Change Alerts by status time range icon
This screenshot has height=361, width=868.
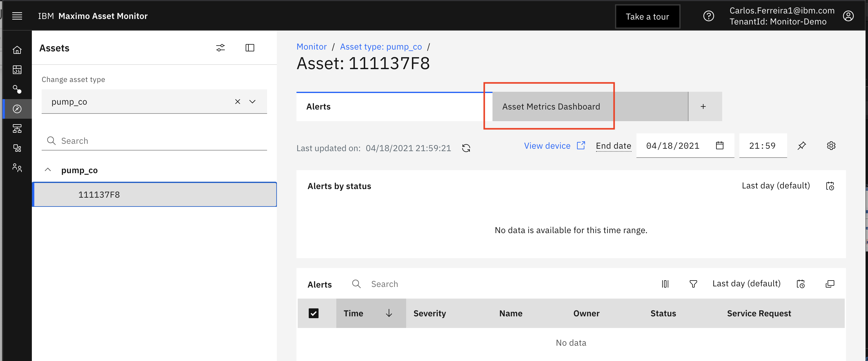[x=830, y=186]
